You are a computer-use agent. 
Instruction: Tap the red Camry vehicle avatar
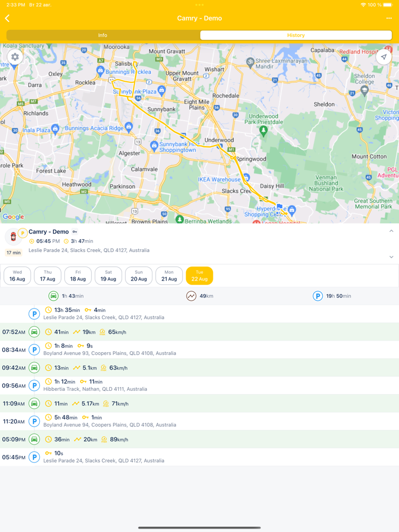(13, 237)
